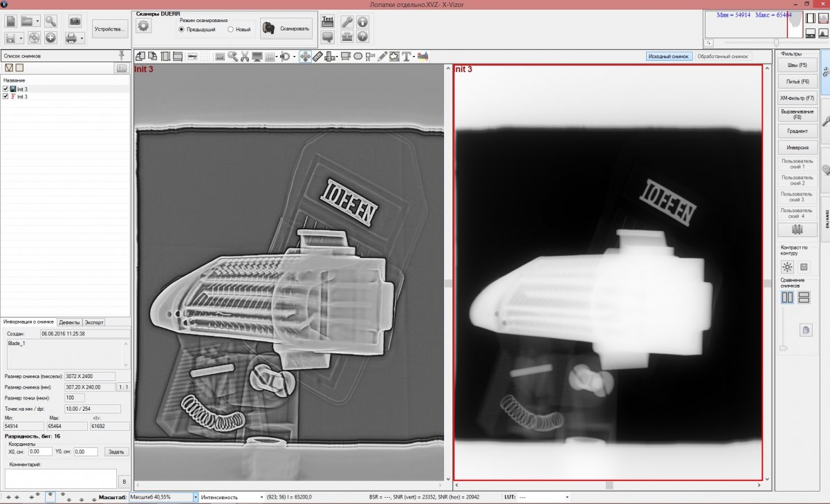Switch to the Обработанный снимок view tab

(x=722, y=56)
